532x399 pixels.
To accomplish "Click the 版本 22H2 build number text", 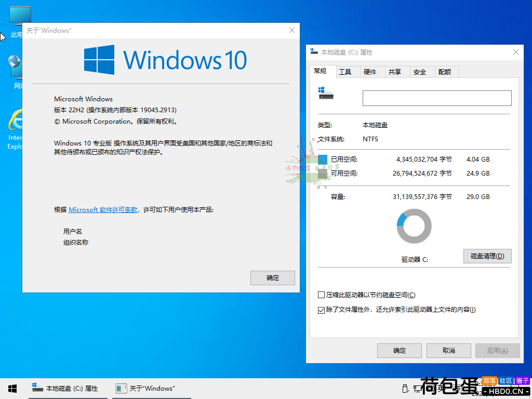I will coord(115,110).
